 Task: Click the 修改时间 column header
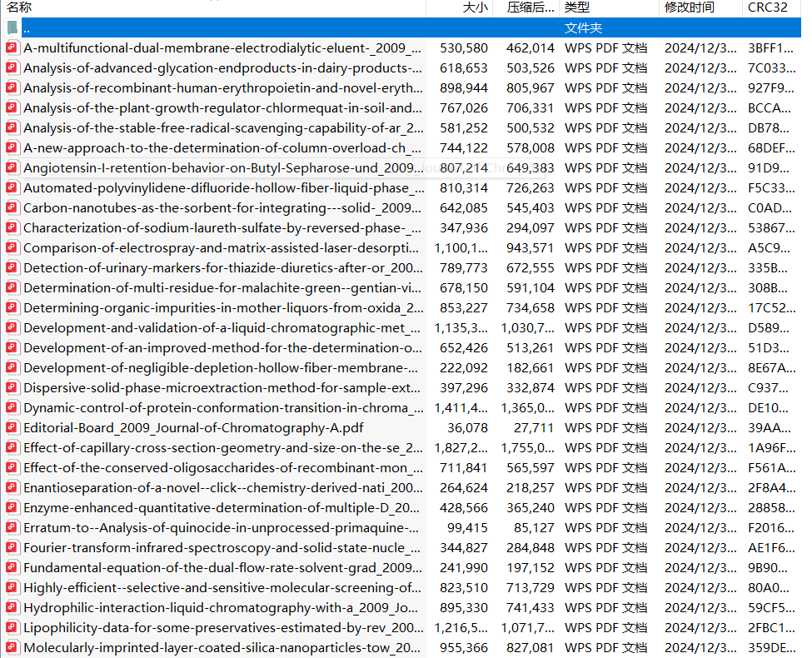point(689,7)
